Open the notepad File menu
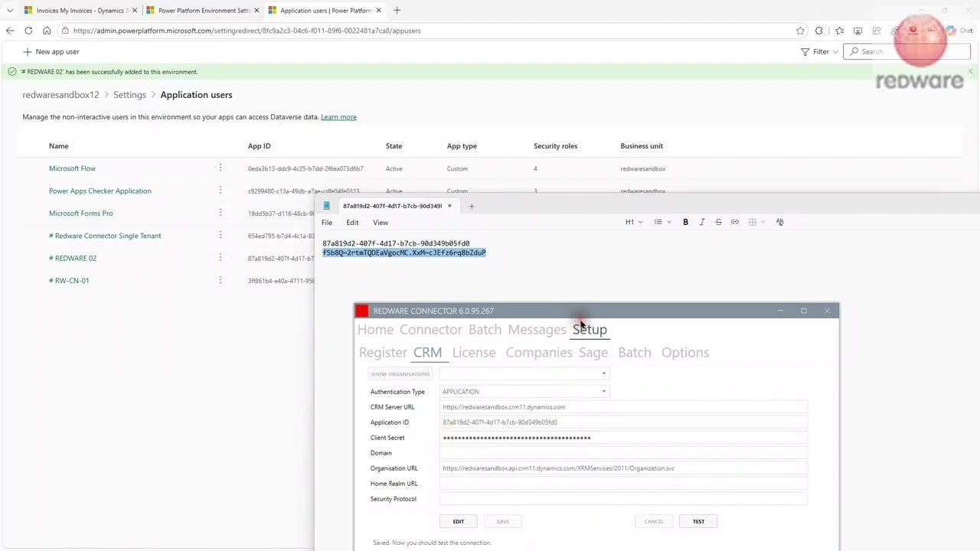 point(327,223)
